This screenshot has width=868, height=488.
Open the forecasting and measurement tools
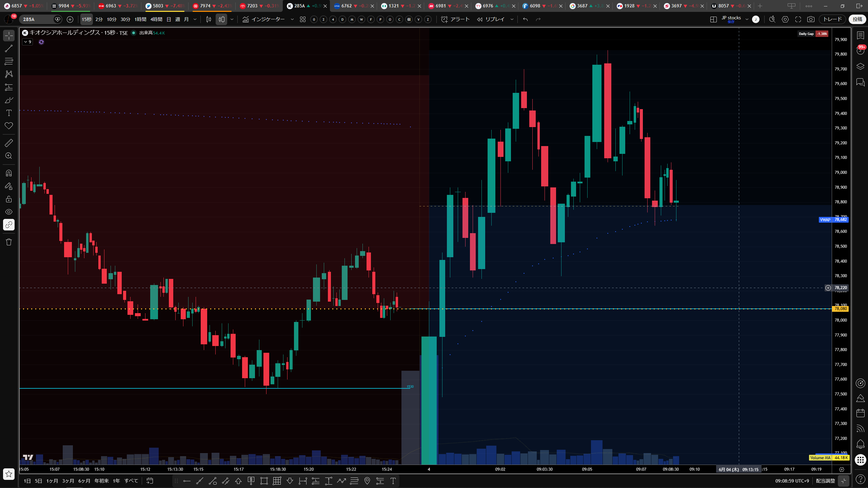point(9,87)
